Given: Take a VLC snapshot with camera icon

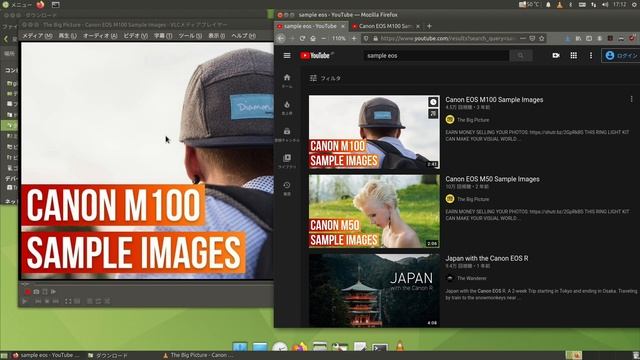Looking at the screenshot, I should coord(36,292).
